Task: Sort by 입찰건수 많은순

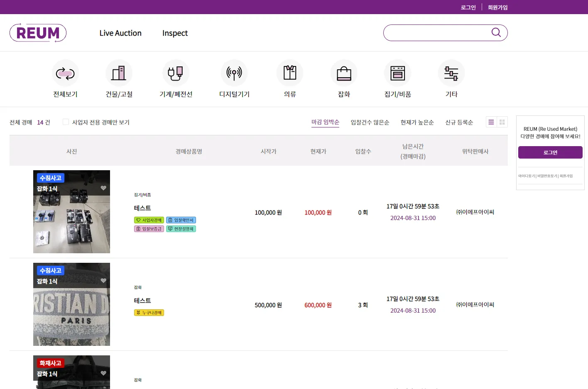Action: (x=370, y=122)
